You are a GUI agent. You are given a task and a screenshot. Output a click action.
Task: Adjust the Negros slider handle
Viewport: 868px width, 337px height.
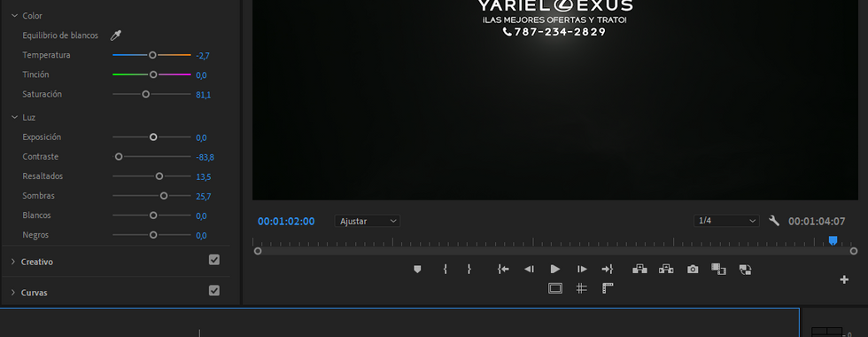[x=153, y=235]
